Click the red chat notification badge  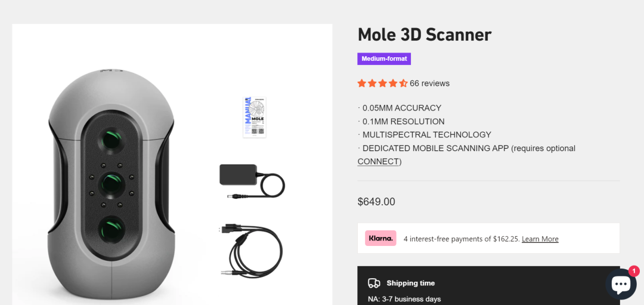(x=633, y=271)
